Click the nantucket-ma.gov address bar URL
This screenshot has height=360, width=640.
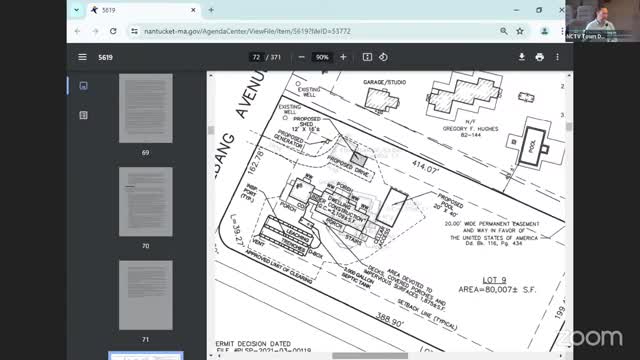click(247, 31)
